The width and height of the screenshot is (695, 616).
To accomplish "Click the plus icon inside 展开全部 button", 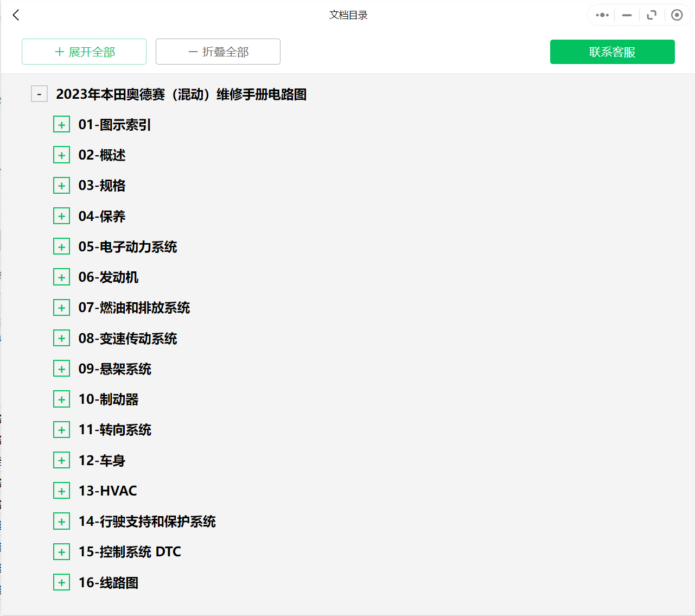I will [x=58, y=52].
